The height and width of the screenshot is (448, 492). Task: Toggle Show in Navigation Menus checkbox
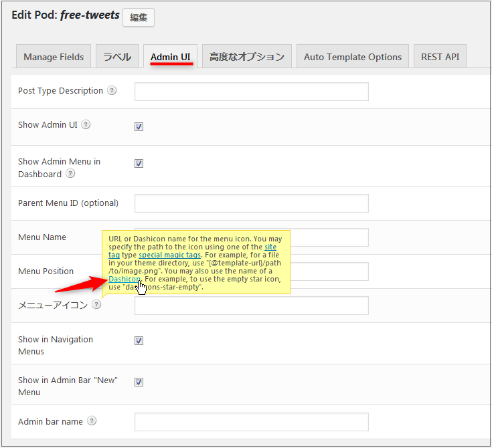pyautogui.click(x=139, y=340)
